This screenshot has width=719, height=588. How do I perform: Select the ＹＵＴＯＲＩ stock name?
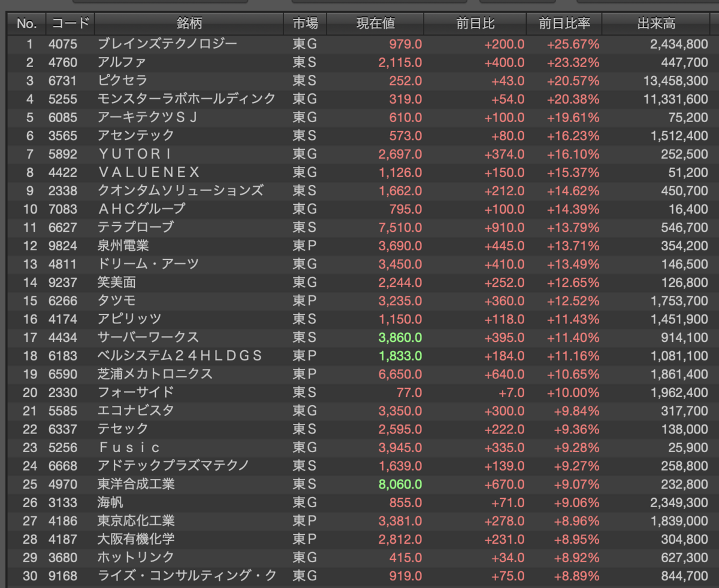pos(135,154)
